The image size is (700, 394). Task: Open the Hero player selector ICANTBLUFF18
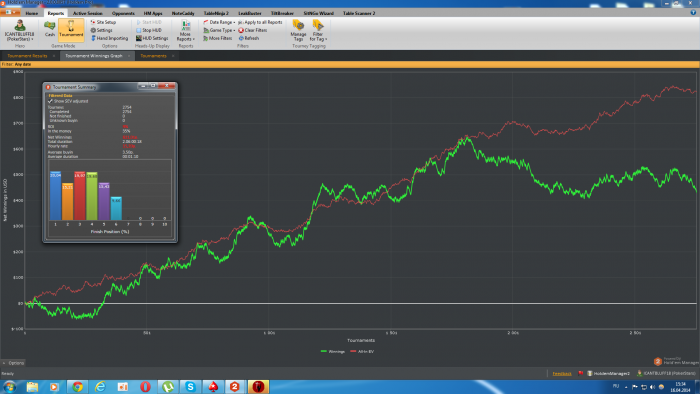point(19,30)
